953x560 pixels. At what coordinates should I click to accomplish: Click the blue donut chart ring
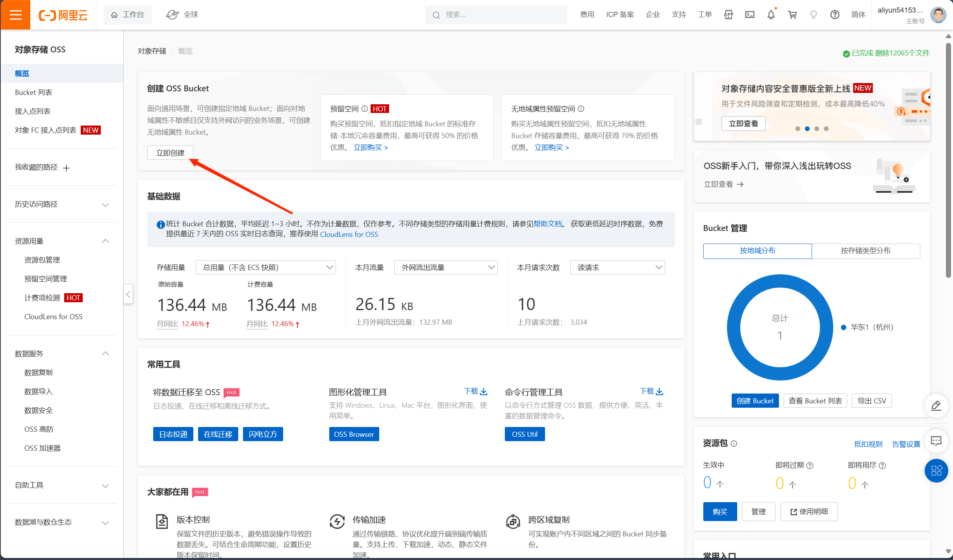coord(734,327)
